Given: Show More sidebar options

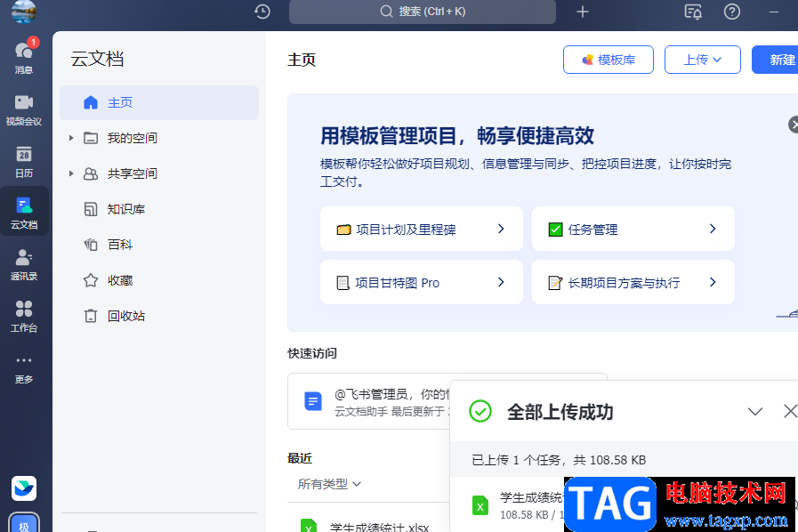Looking at the screenshot, I should pyautogui.click(x=24, y=368).
